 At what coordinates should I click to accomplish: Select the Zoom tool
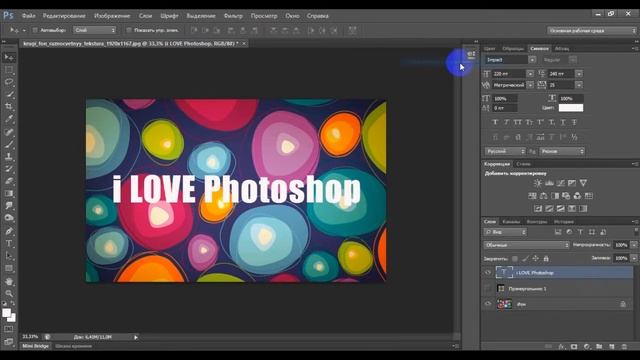click(x=9, y=293)
